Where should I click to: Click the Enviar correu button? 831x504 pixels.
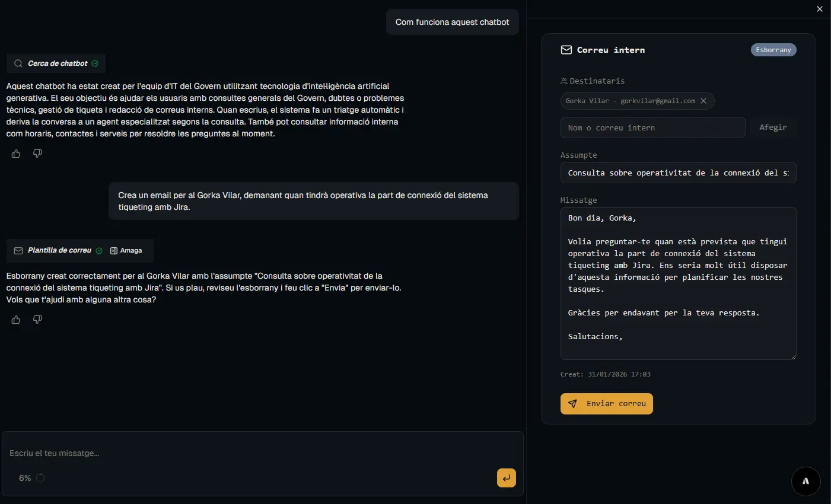coord(606,404)
